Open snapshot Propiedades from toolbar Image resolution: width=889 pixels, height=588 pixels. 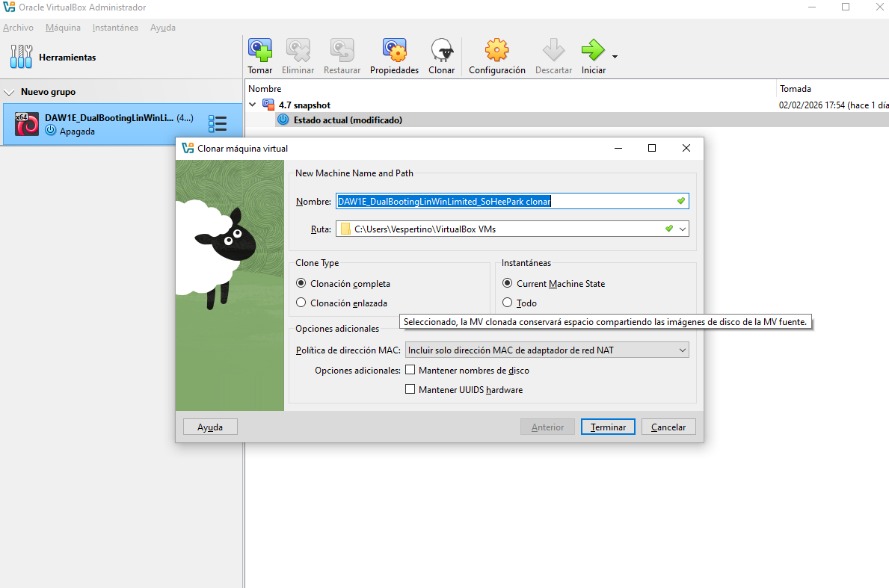coord(394,56)
